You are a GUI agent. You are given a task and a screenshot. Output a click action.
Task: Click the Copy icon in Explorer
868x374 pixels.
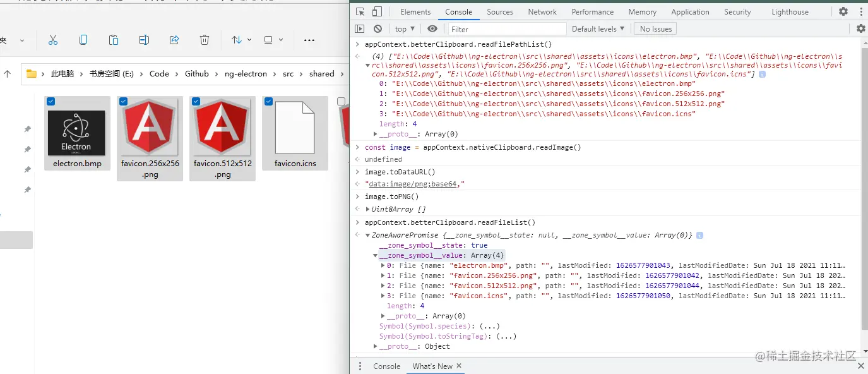[x=83, y=40]
